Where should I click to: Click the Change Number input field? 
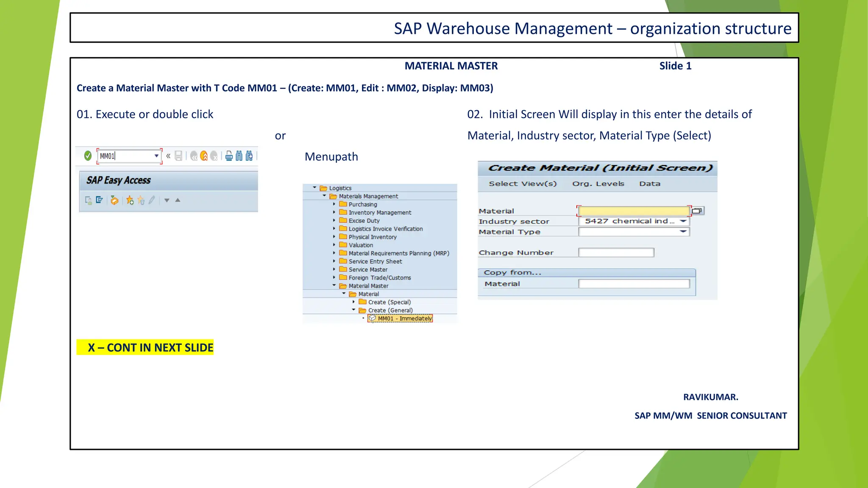point(616,252)
